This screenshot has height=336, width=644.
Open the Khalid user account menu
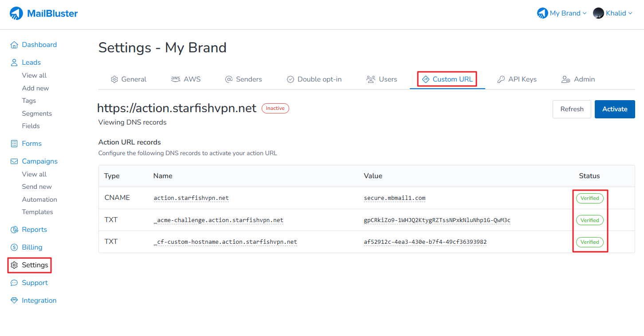click(x=613, y=13)
